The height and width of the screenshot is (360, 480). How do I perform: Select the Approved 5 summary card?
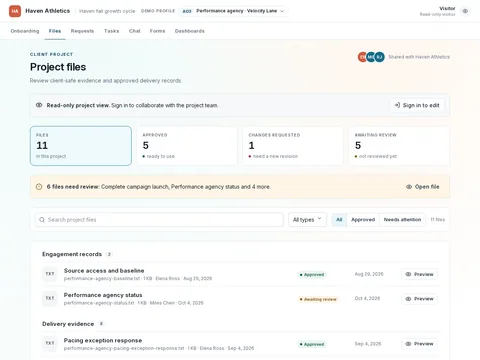click(x=187, y=146)
